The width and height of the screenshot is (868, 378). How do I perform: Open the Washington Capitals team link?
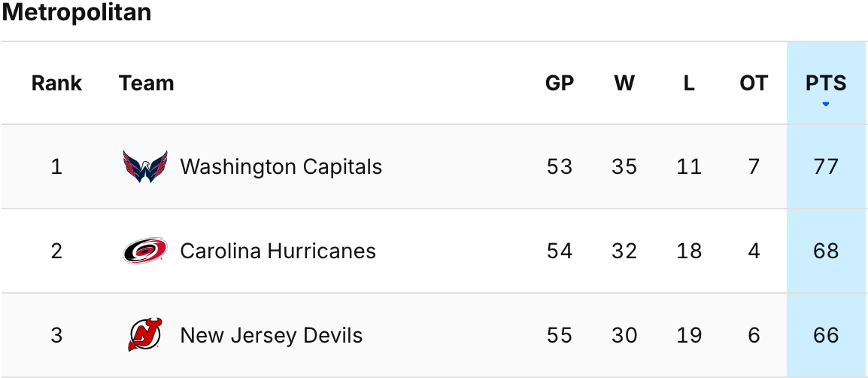(281, 166)
